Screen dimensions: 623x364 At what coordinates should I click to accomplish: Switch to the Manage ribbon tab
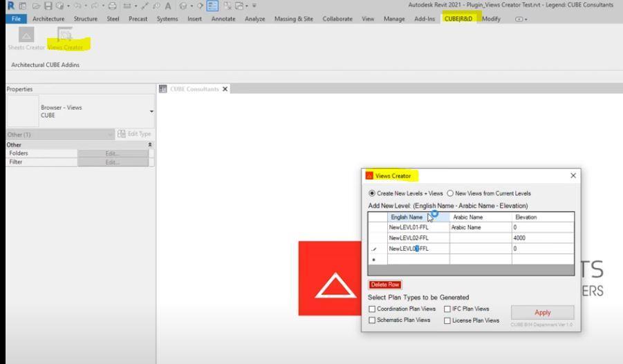coord(394,19)
